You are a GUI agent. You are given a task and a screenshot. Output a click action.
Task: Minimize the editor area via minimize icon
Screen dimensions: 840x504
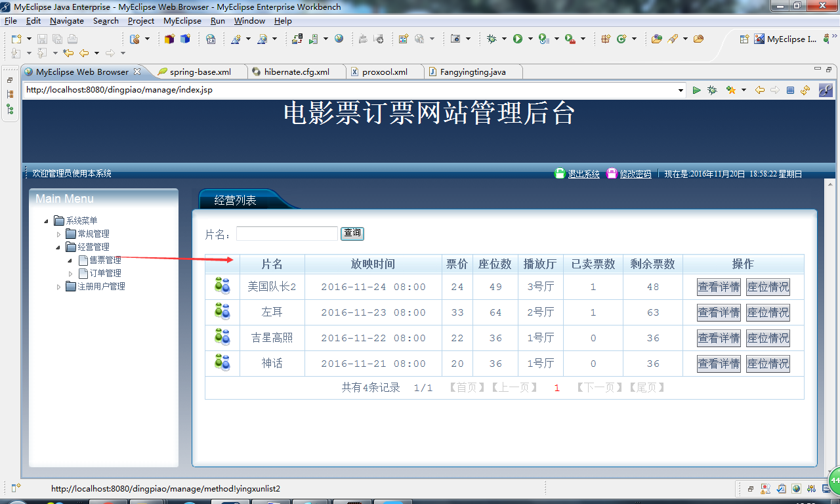coord(817,69)
